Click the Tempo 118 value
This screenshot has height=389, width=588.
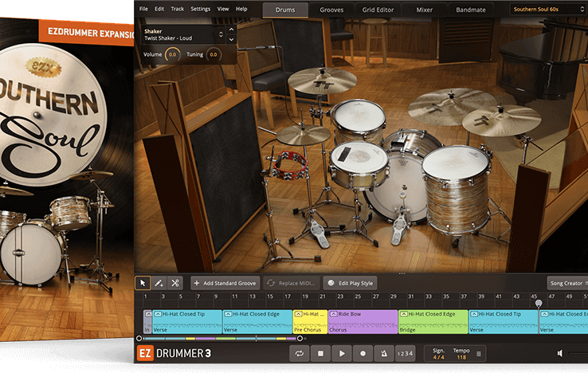point(461,357)
